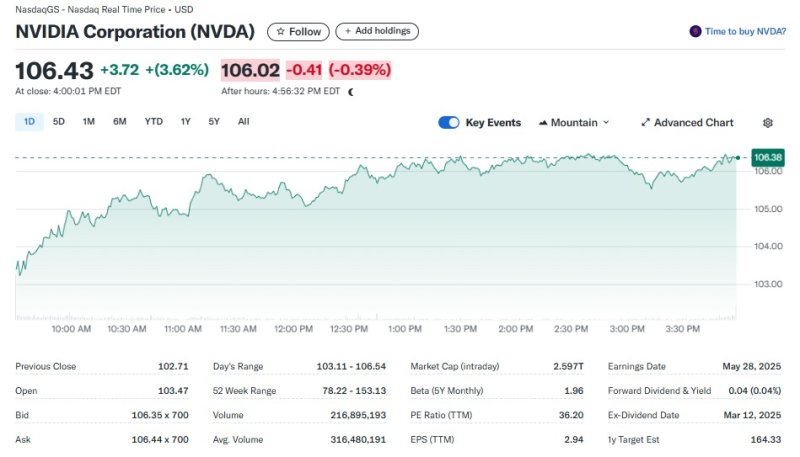Click the Earnings Date May 28, 2025 value
This screenshot has height=457, width=800.
(753, 366)
